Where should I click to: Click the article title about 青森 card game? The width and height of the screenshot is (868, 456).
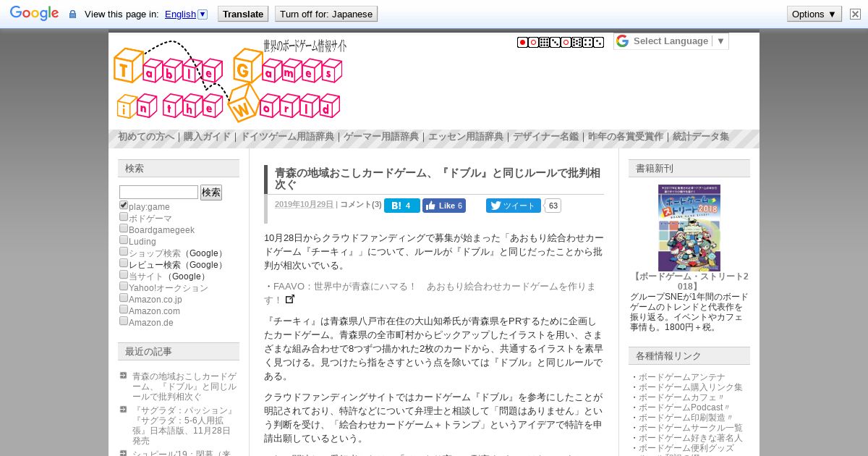(x=438, y=179)
